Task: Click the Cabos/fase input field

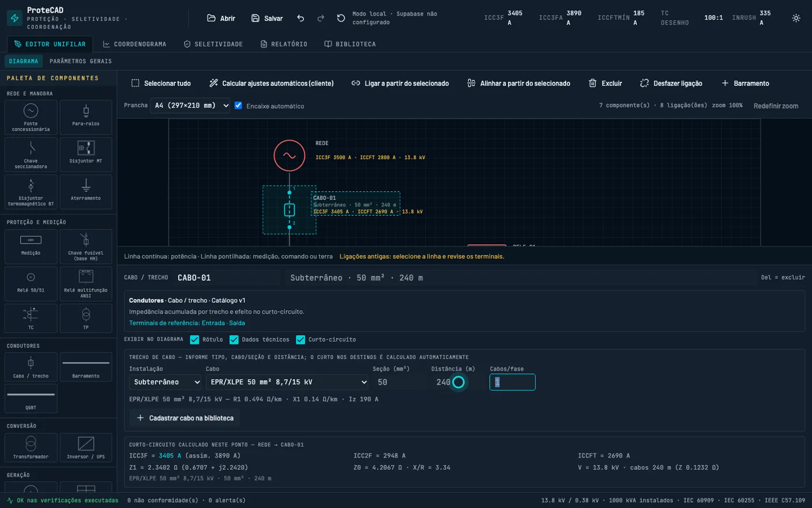Action: [x=513, y=382]
